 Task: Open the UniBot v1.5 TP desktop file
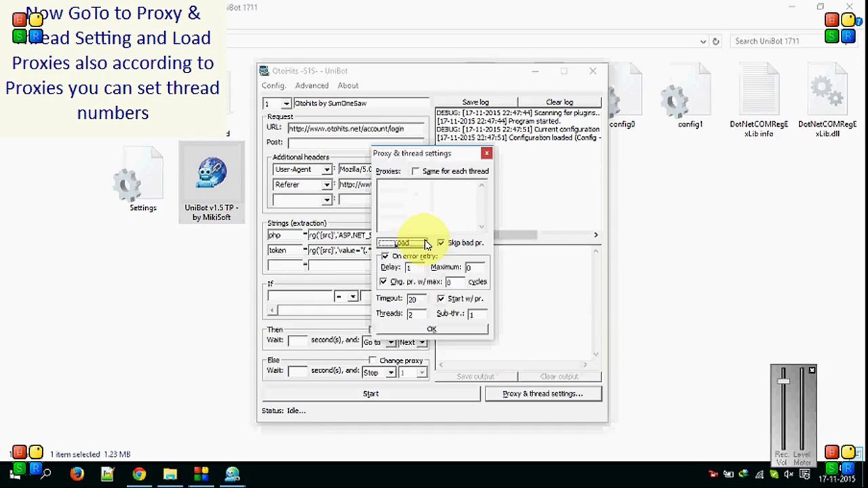coord(212,183)
